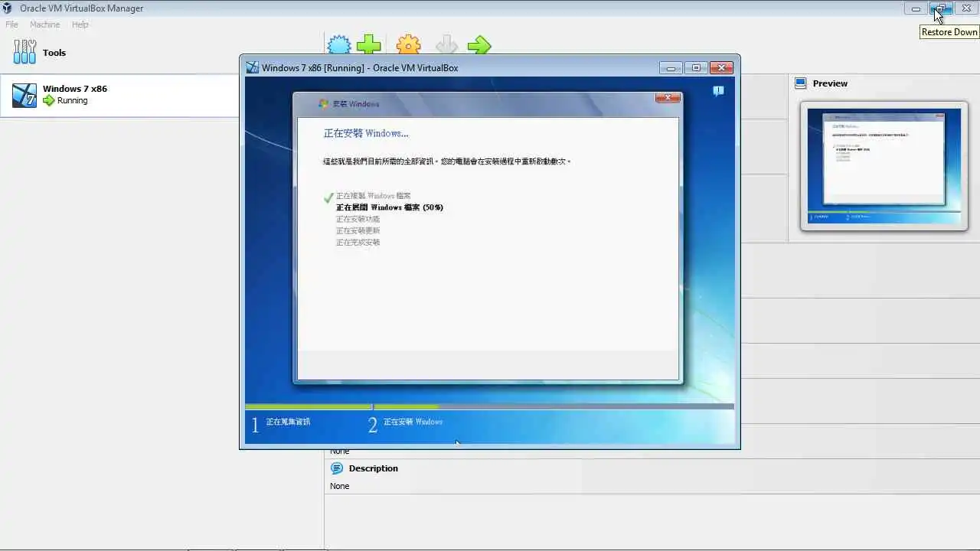Click stage 1 正在蒐集資訊 label
This screenshot has width=980, height=551.
(x=288, y=422)
